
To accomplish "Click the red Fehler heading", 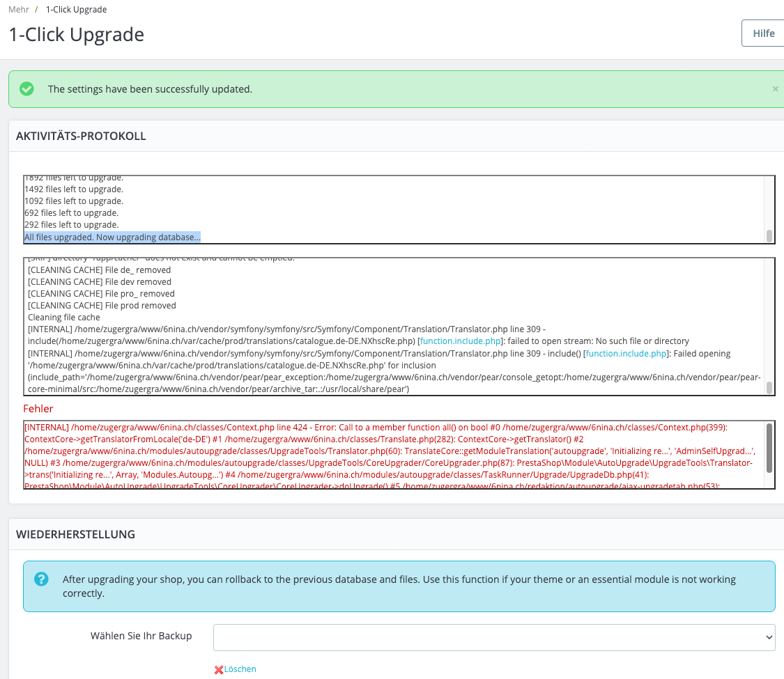I will (x=38, y=409).
